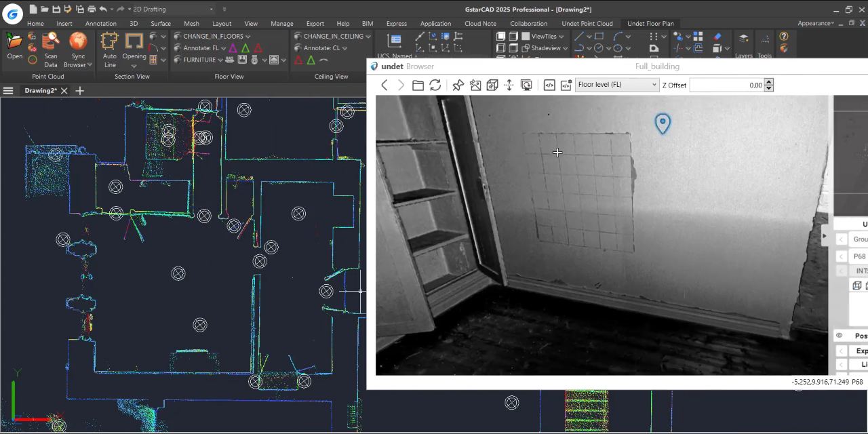
Task: Click the Print icon in quick access toolbar
Action: [x=92, y=9]
